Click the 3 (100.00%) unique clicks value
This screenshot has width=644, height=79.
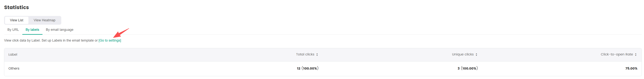pyautogui.click(x=468, y=68)
